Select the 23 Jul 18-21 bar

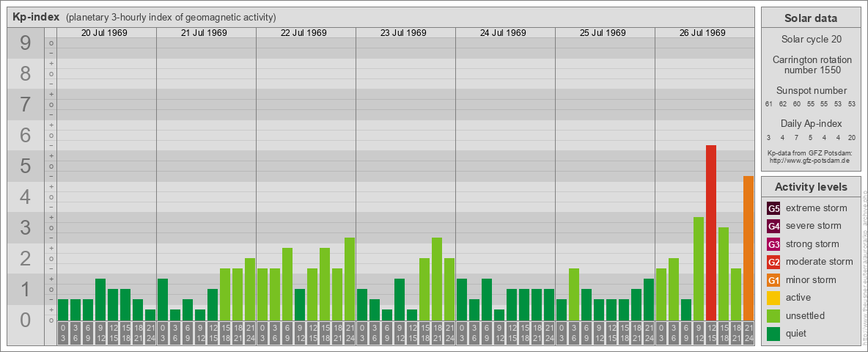[x=437, y=279]
